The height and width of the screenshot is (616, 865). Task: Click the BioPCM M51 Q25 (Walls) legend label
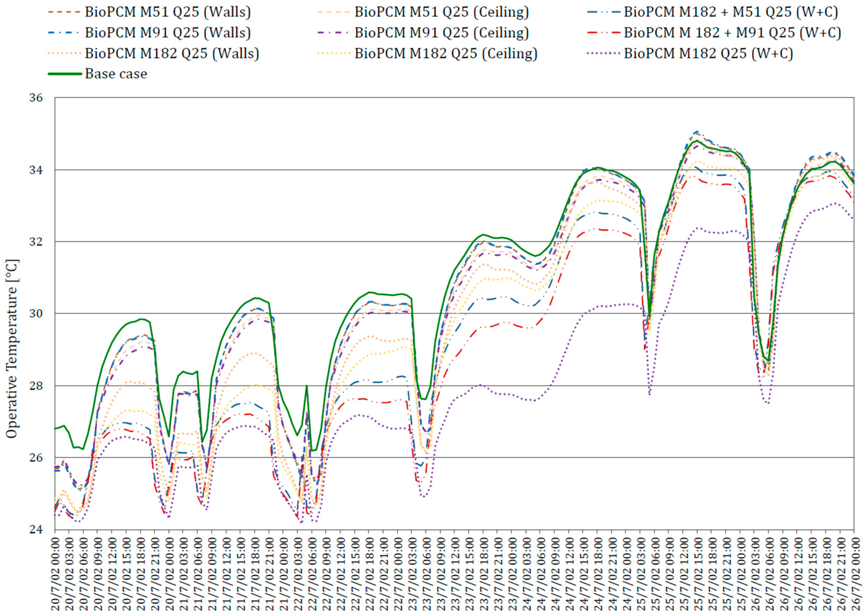pos(167,12)
